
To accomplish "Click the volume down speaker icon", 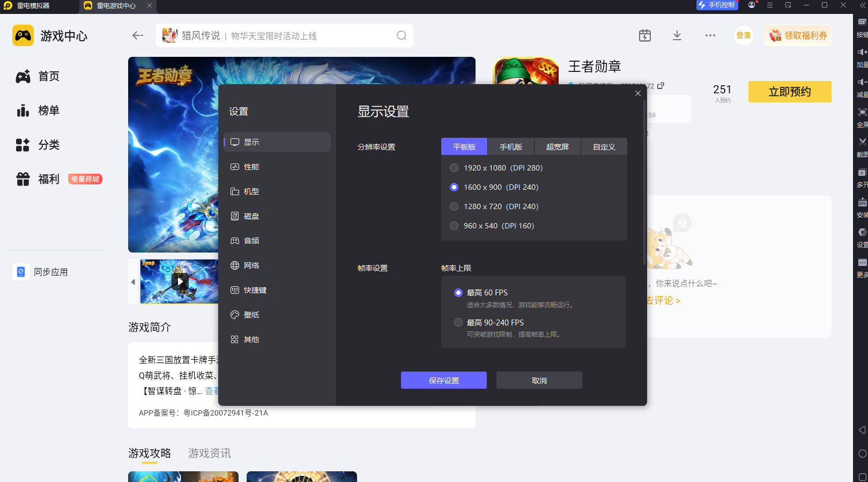I will click(862, 82).
